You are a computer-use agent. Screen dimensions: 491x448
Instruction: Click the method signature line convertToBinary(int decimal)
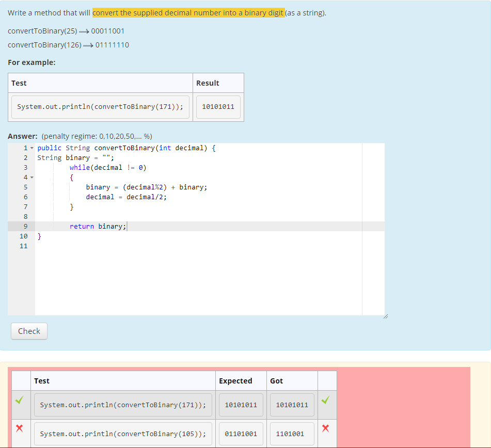tap(126, 148)
